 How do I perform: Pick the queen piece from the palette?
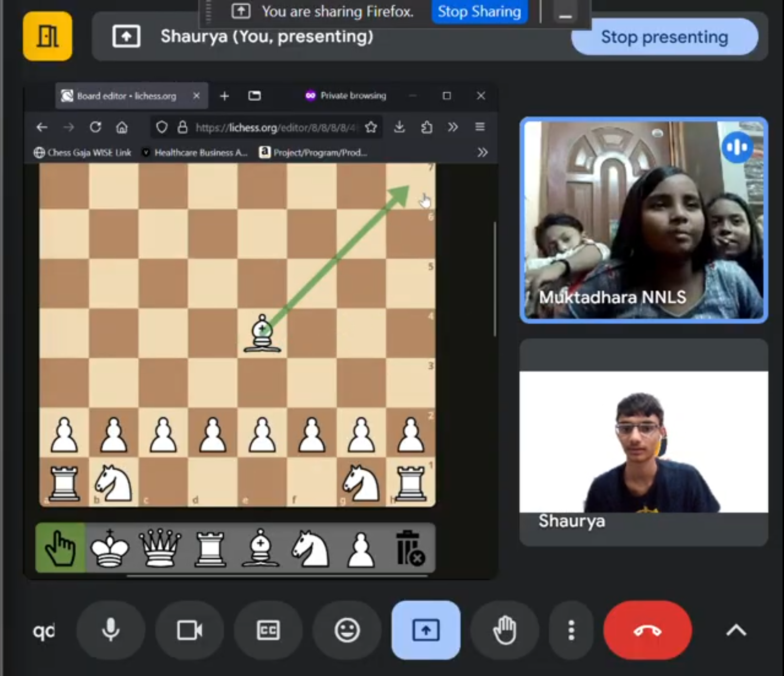coord(160,548)
